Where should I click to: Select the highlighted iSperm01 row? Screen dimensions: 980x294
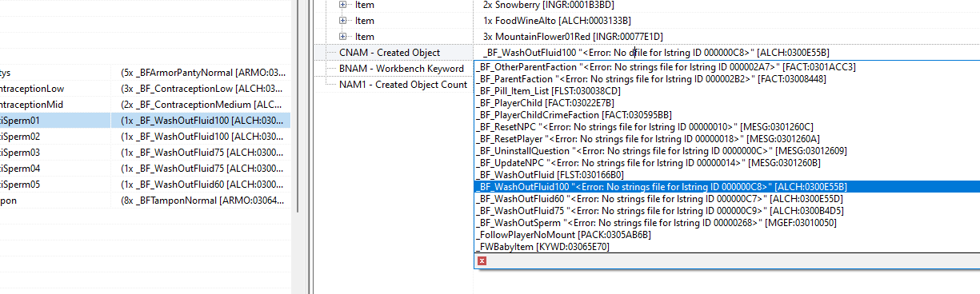(x=145, y=121)
